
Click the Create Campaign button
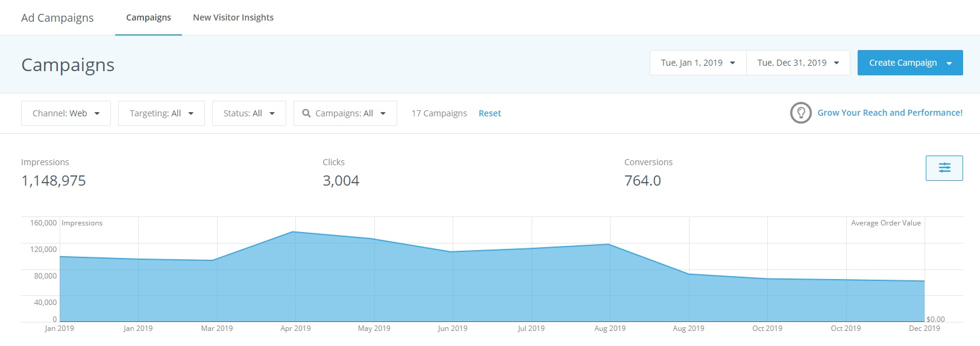pyautogui.click(x=910, y=63)
